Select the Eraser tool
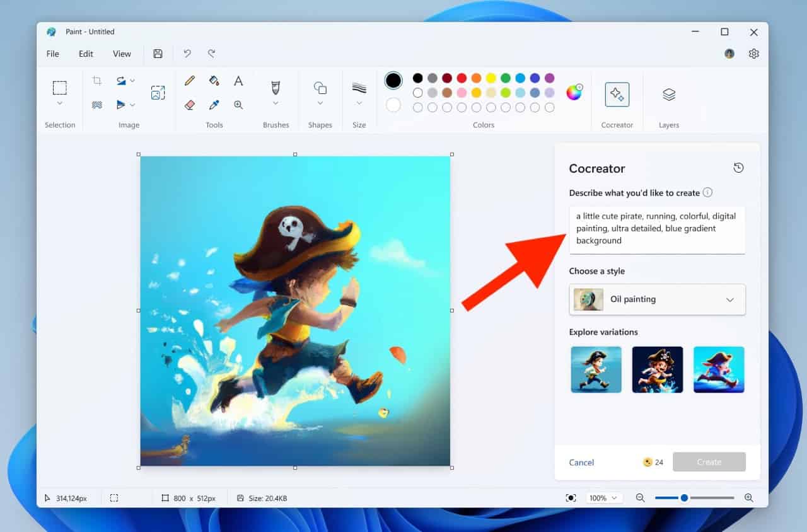 pos(189,103)
